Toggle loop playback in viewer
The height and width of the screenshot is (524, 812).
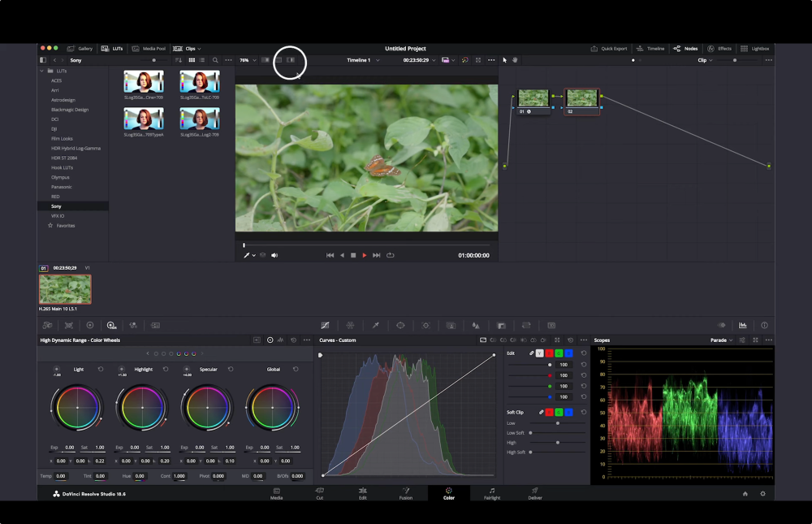click(x=391, y=255)
